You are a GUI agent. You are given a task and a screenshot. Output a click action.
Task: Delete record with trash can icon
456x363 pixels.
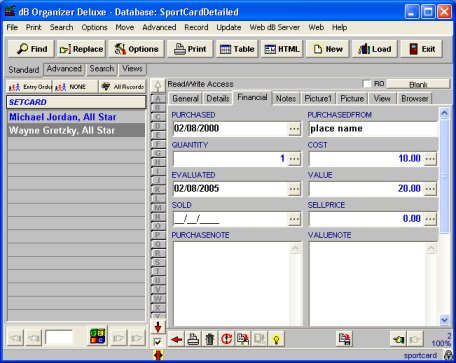210,339
